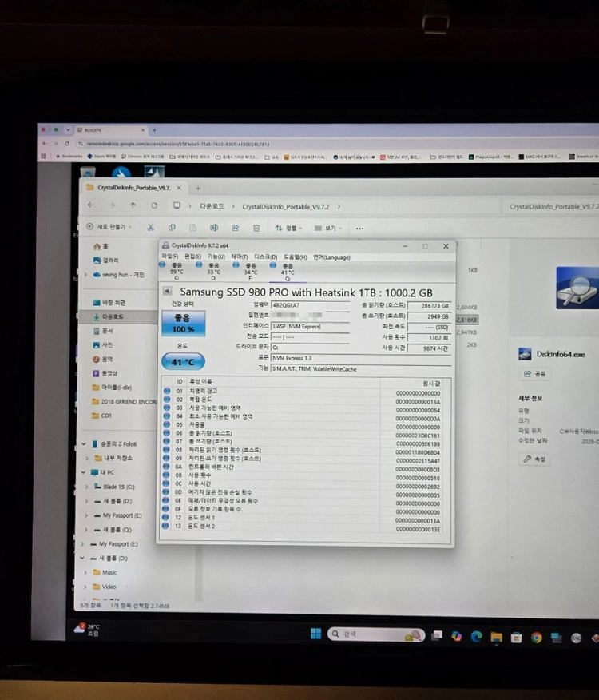
Task: Collapse the 승훈의 Z Fold6 tree node
Action: pos(84,443)
